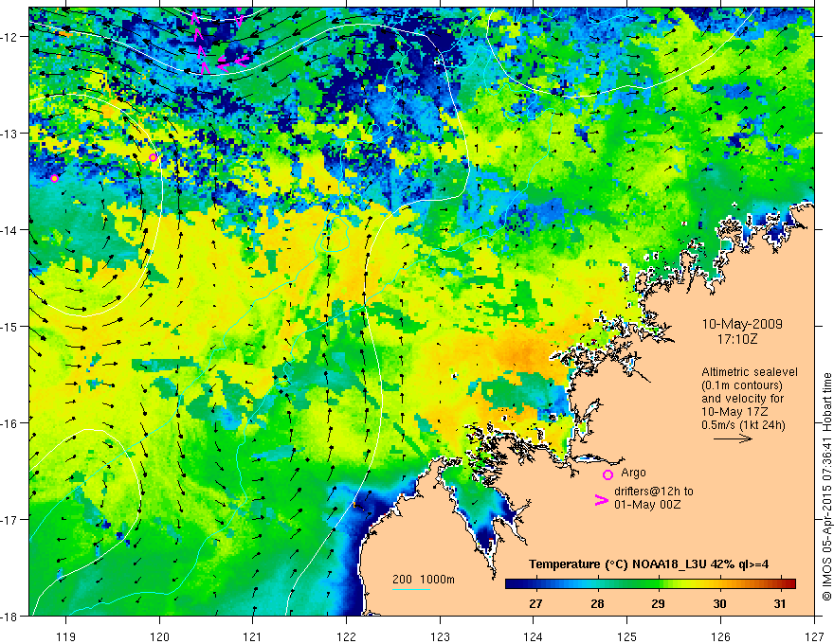This screenshot has width=834, height=644.
Task: Click the dark red end of the color bar
Action: tap(789, 583)
